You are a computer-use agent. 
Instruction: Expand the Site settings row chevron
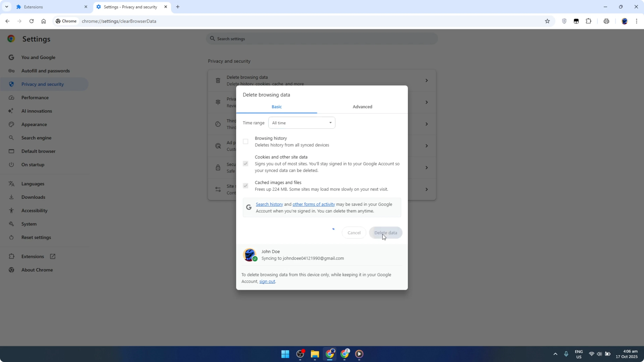(x=426, y=189)
